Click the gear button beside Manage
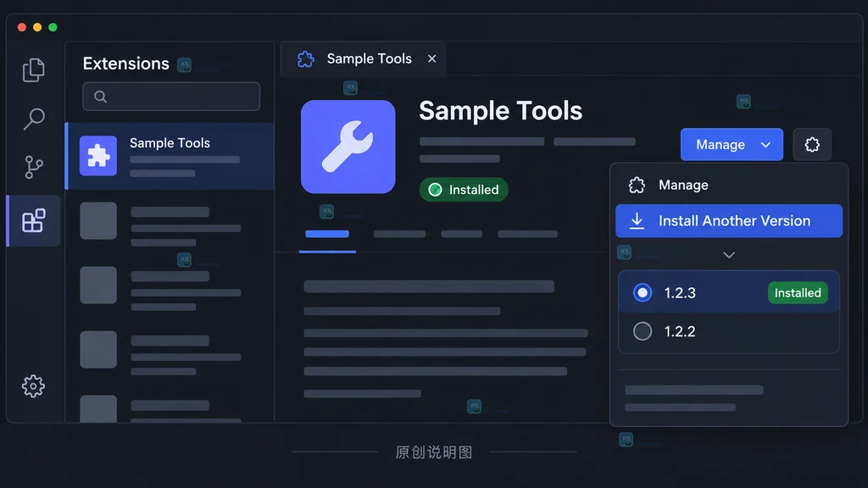 pyautogui.click(x=812, y=144)
